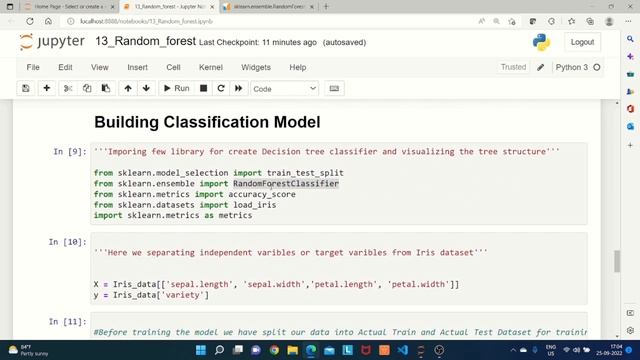Click the Trusted notebook indicator
The height and width of the screenshot is (360, 640).
point(513,67)
